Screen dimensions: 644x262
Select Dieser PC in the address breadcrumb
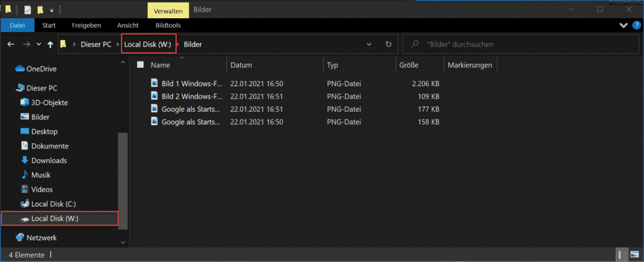click(x=96, y=44)
